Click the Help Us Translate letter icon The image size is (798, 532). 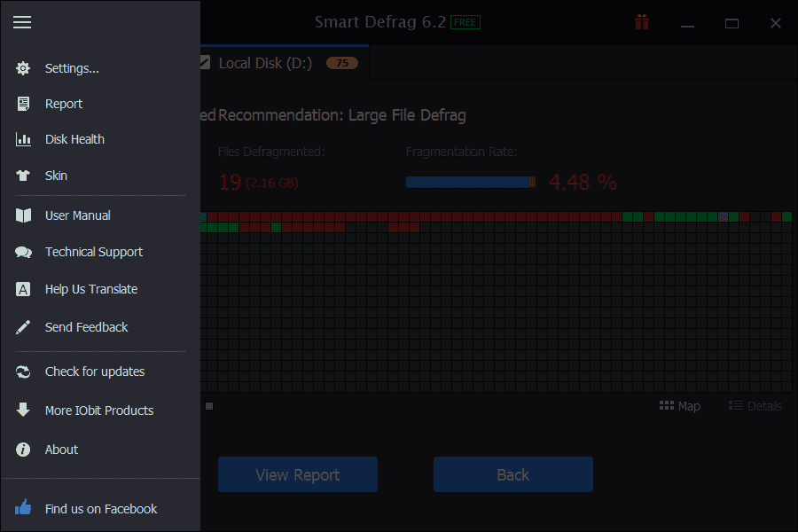(x=23, y=289)
